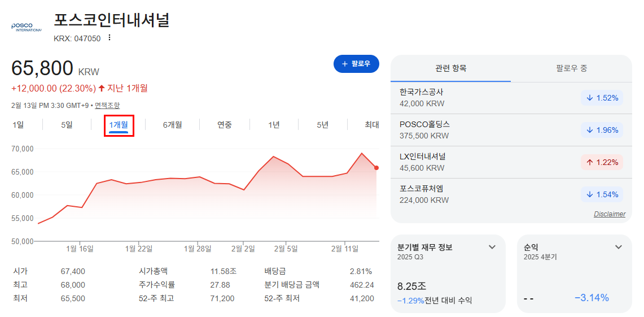Open LX인터내셔널 related stock
644x317 pixels.
[511, 162]
